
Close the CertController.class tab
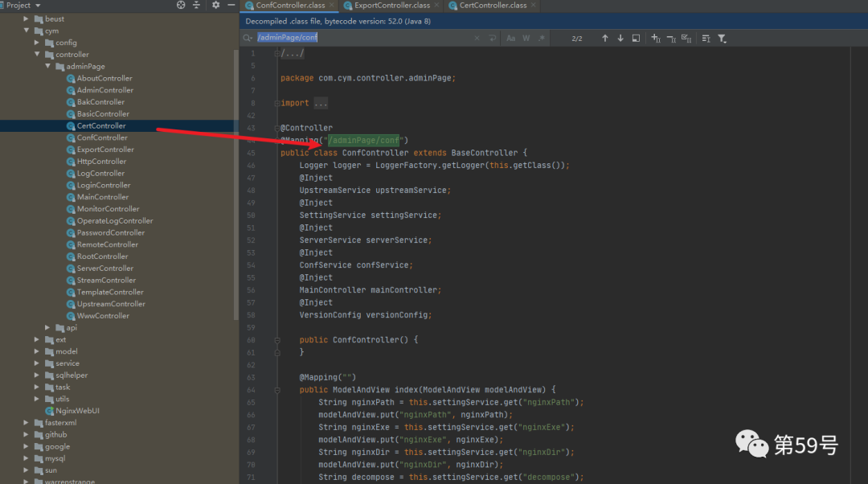tap(534, 5)
